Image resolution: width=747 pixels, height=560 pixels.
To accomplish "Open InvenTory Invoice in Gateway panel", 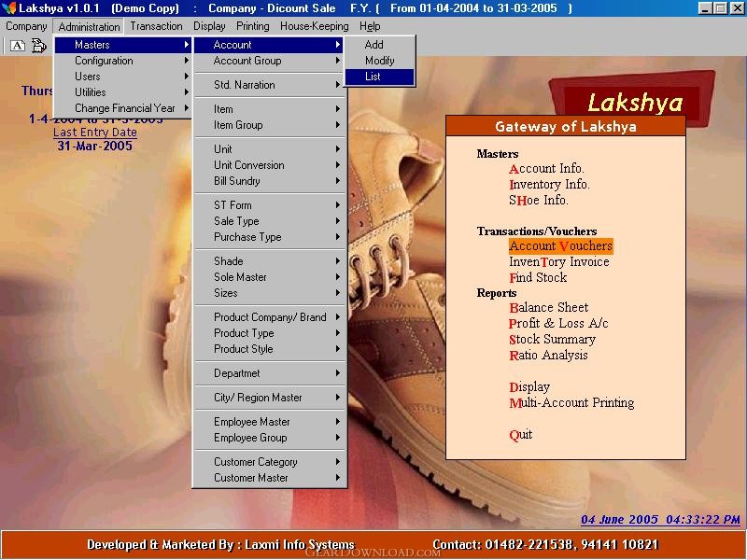I will (559, 262).
